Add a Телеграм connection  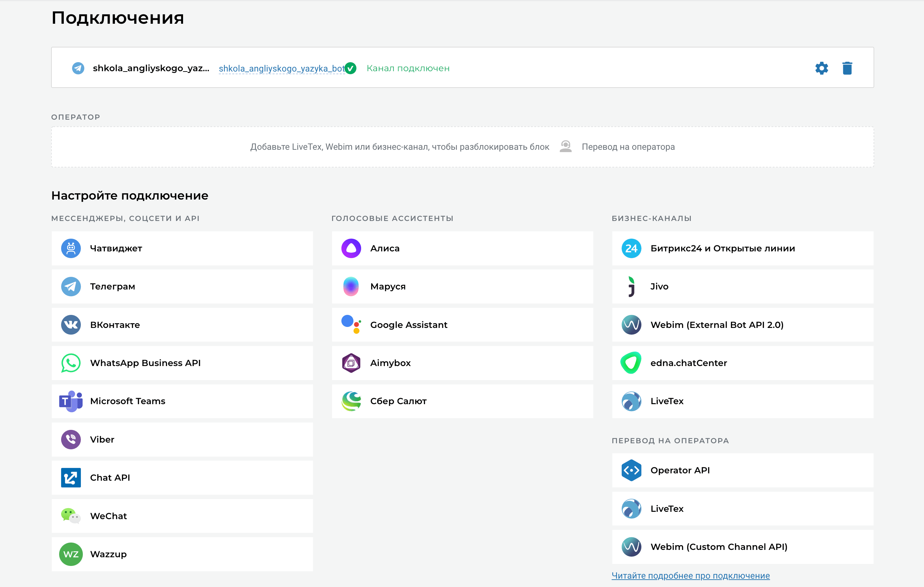pyautogui.click(x=182, y=286)
